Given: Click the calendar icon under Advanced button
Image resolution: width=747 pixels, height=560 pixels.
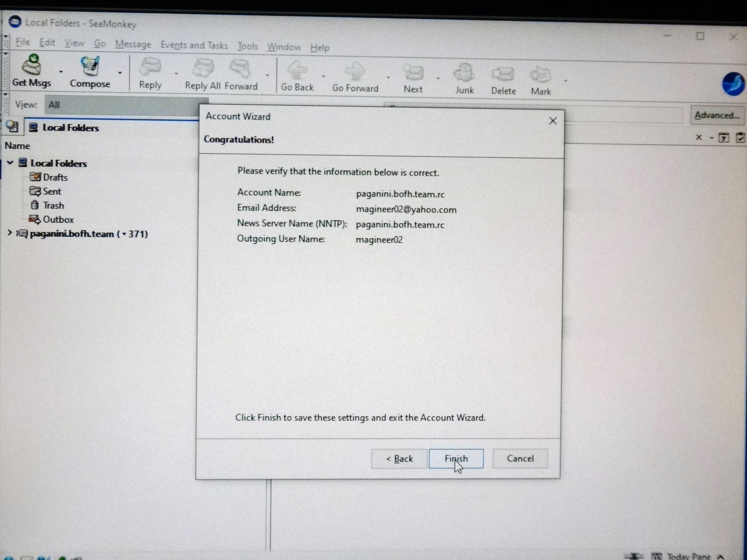Looking at the screenshot, I should pos(723,137).
